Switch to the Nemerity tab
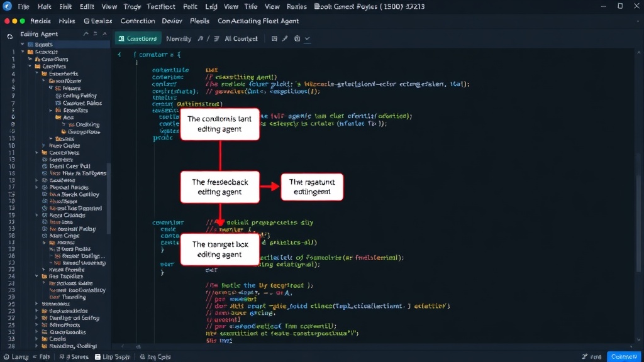 (179, 38)
